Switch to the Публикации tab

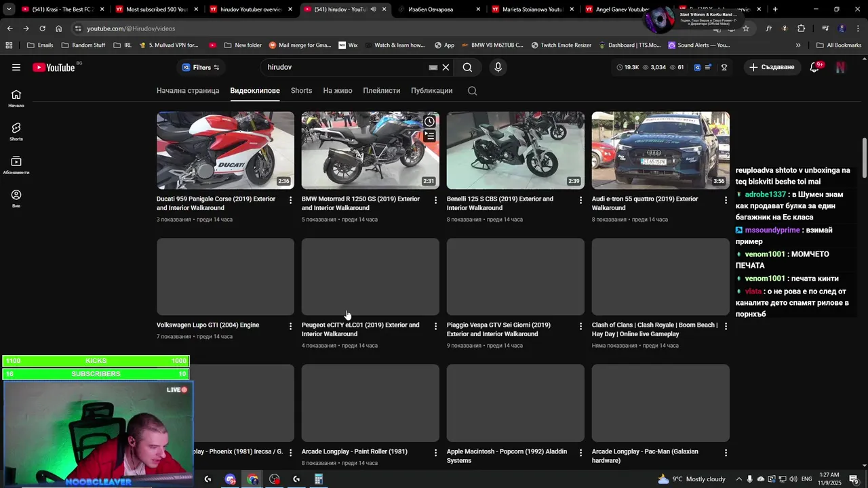pyautogui.click(x=431, y=91)
